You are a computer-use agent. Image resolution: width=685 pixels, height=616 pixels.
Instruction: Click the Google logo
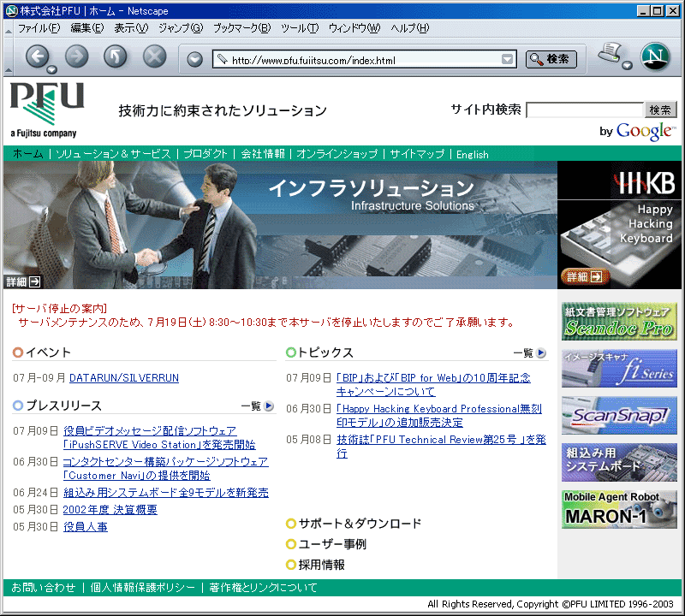(646, 131)
